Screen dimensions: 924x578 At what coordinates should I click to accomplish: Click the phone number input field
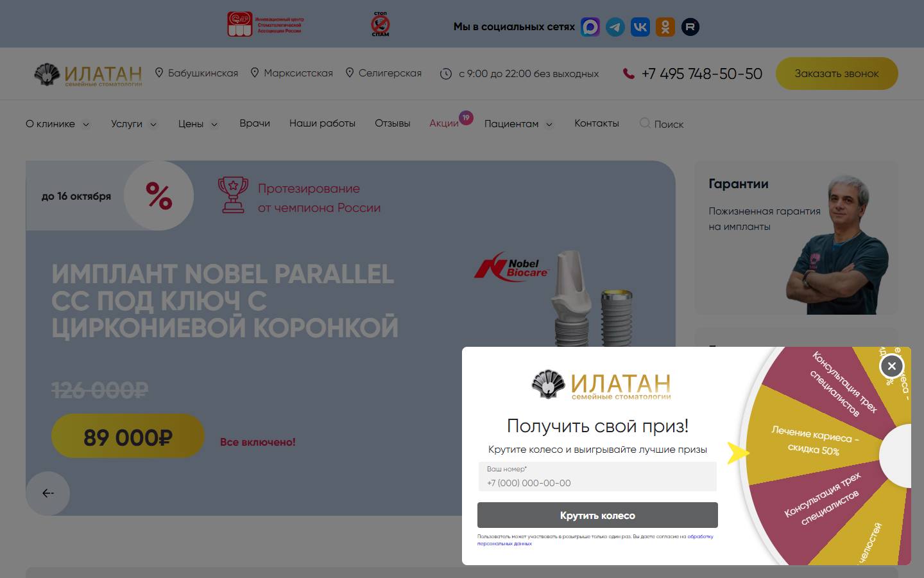point(597,477)
